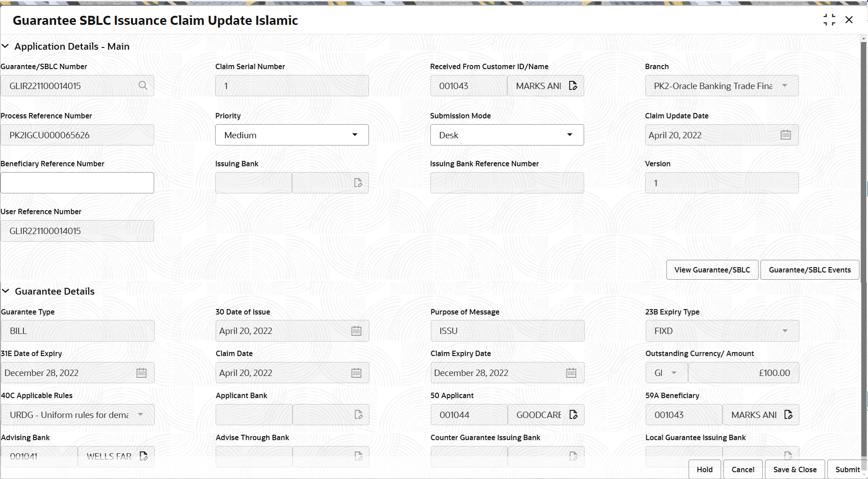Screen dimensions: 868x479
Task: Click the party details icon next to MARKS ANI customer
Action: (573, 85)
